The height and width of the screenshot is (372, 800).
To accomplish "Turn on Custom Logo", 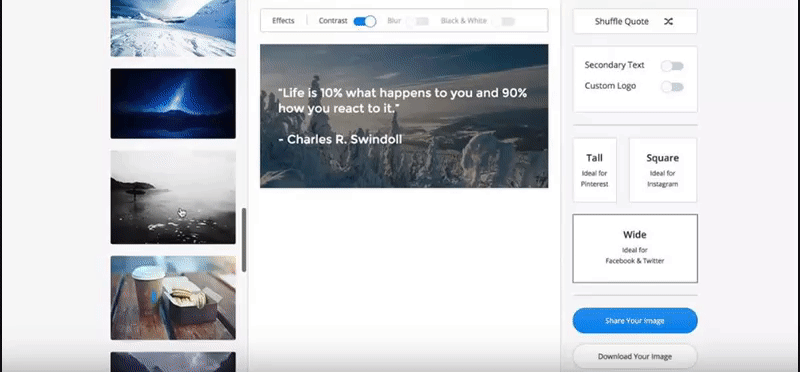I will [672, 87].
